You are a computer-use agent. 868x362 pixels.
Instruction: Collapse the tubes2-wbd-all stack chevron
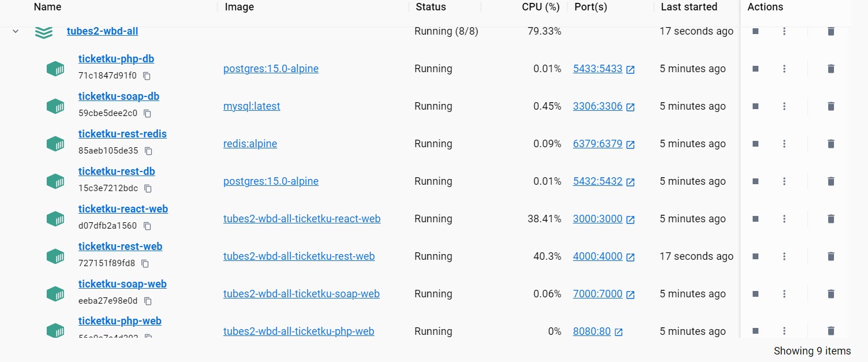click(x=16, y=31)
